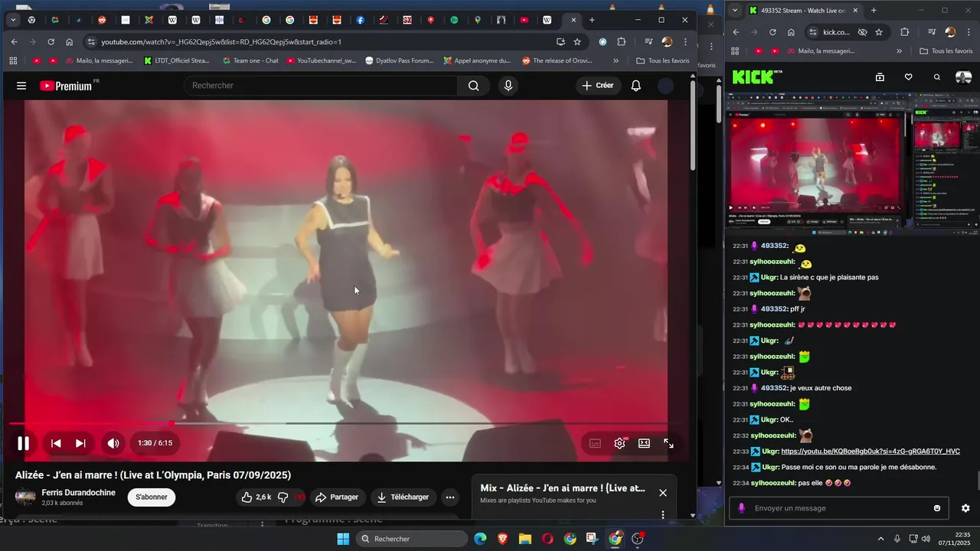980x551 pixels.
Task: Open the Créer button on YouTube
Action: pyautogui.click(x=598, y=86)
